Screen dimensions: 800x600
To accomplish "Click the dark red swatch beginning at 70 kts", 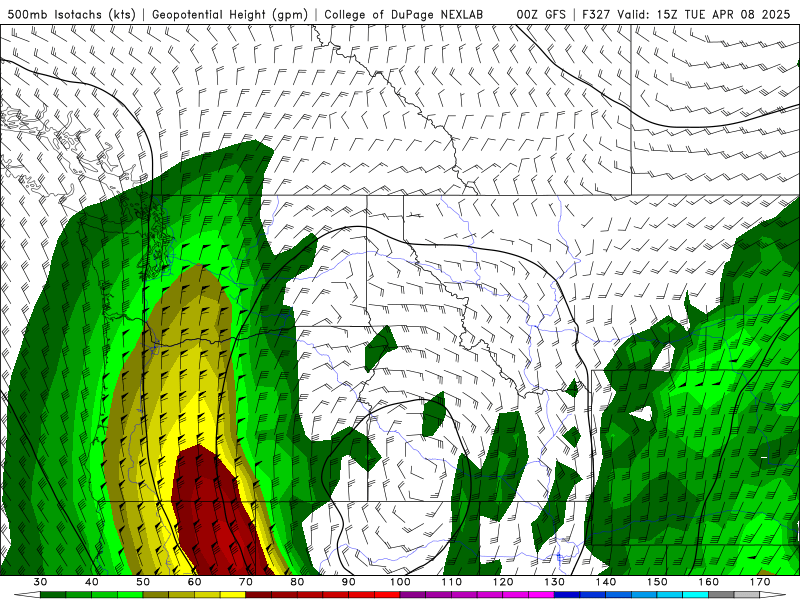I will pyautogui.click(x=259, y=595).
